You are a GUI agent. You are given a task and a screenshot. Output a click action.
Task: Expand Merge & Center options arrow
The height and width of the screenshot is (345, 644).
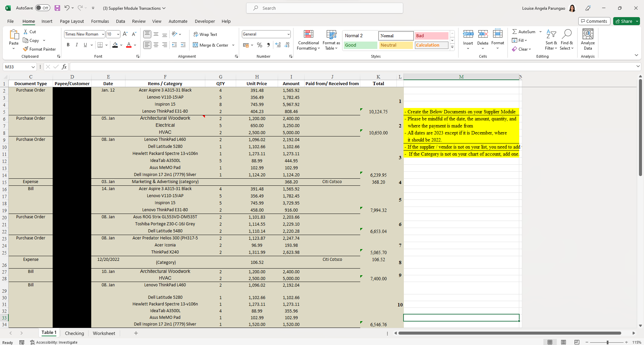pyautogui.click(x=233, y=45)
